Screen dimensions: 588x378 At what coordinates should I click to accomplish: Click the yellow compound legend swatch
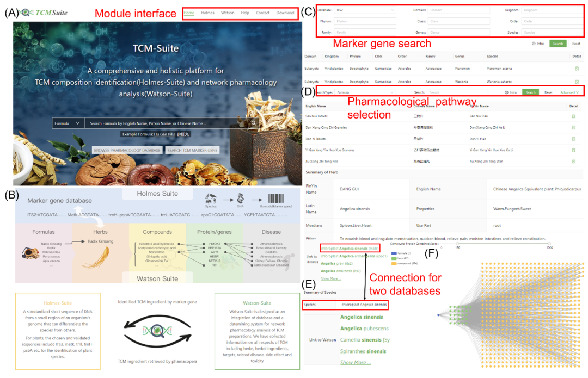pos(394,264)
